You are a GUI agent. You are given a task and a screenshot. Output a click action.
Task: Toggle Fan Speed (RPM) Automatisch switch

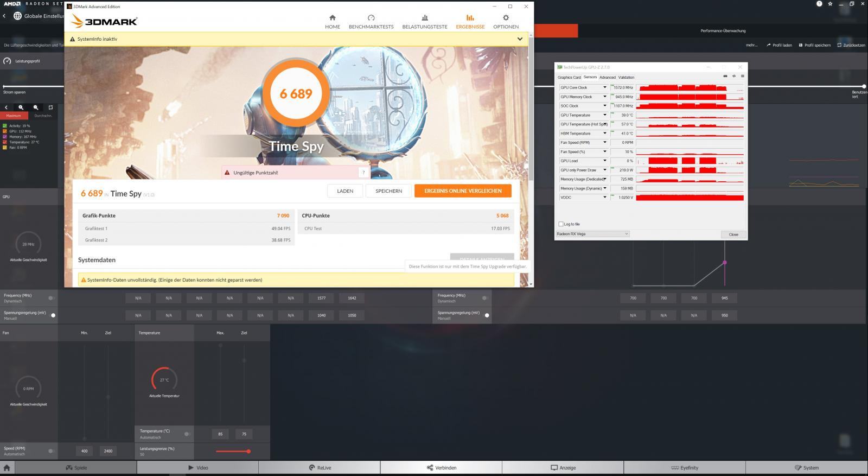coord(51,451)
